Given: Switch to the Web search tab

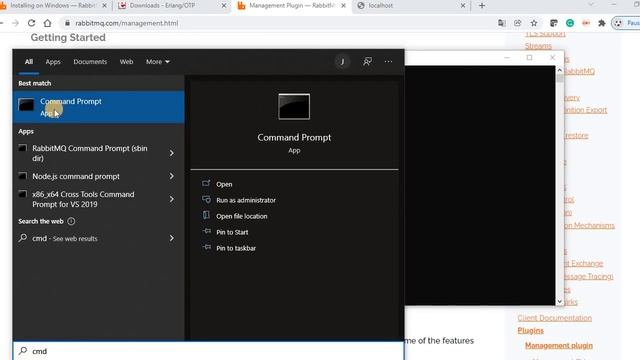Looking at the screenshot, I should tap(126, 62).
